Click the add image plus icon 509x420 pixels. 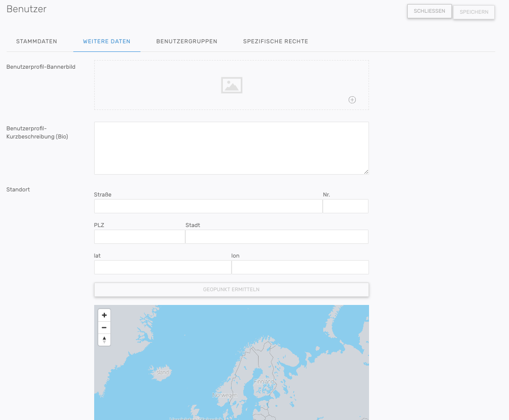(352, 100)
